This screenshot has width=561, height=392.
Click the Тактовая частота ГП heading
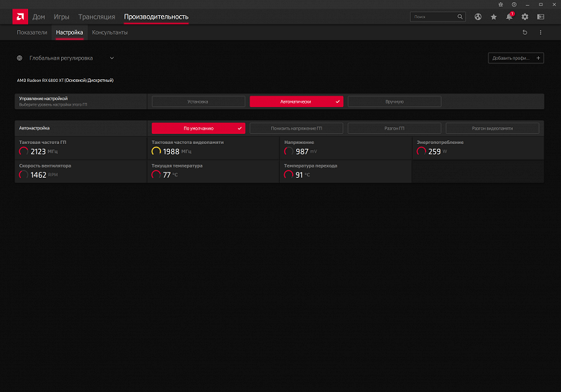tap(42, 142)
